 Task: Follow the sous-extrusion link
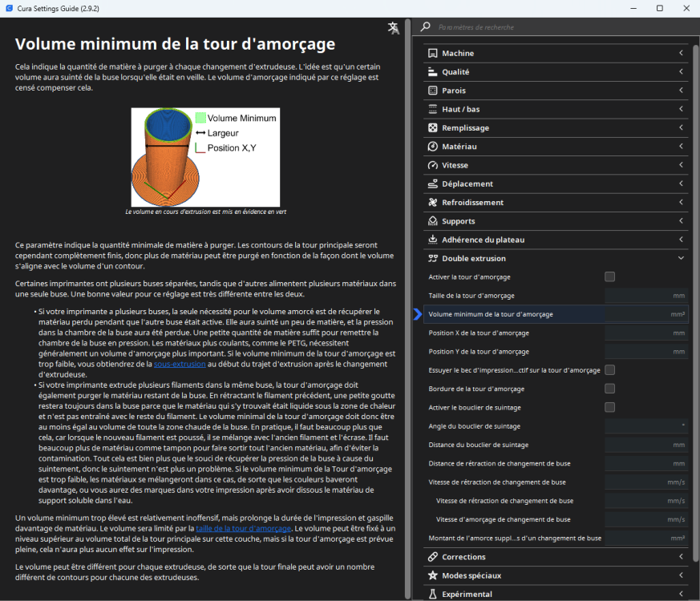click(180, 364)
